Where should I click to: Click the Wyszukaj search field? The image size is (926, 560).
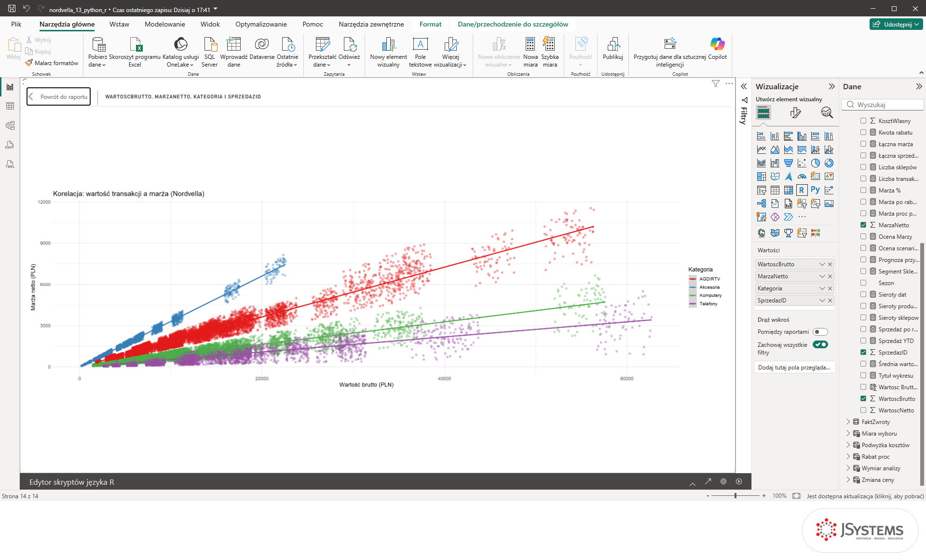click(x=883, y=105)
